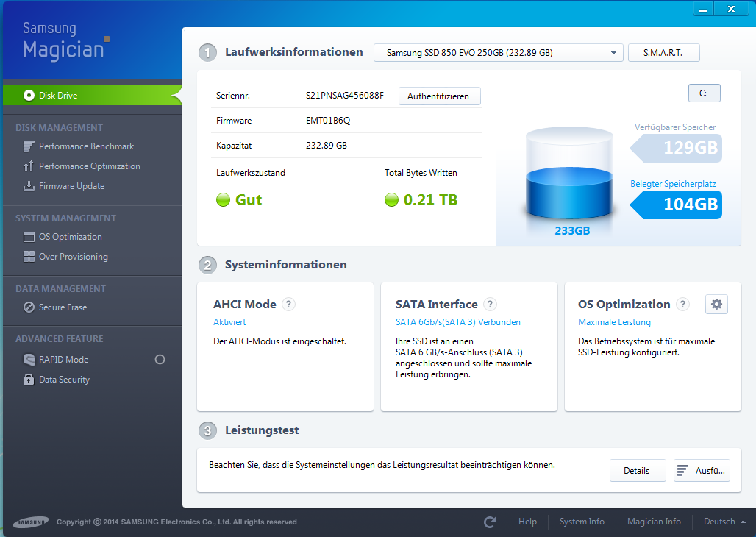Click the Performance Optimization arrows icon
Viewport: 756px width, 537px height.
click(x=29, y=166)
